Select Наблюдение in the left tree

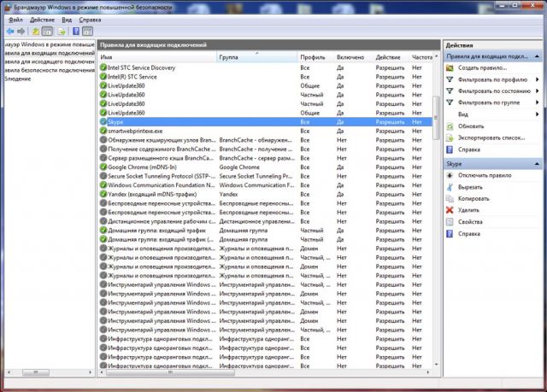coord(18,79)
